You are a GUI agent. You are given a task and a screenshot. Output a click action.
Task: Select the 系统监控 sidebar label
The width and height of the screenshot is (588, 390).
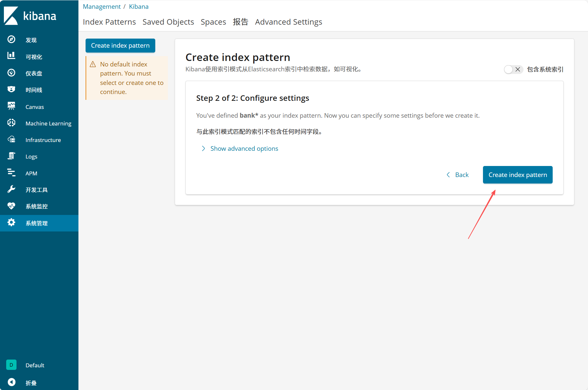point(37,207)
